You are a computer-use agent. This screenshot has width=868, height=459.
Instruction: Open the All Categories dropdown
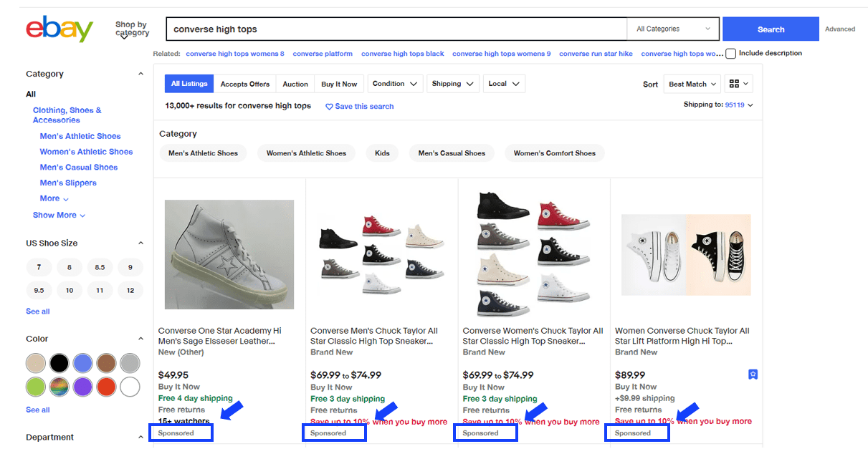[673, 29]
